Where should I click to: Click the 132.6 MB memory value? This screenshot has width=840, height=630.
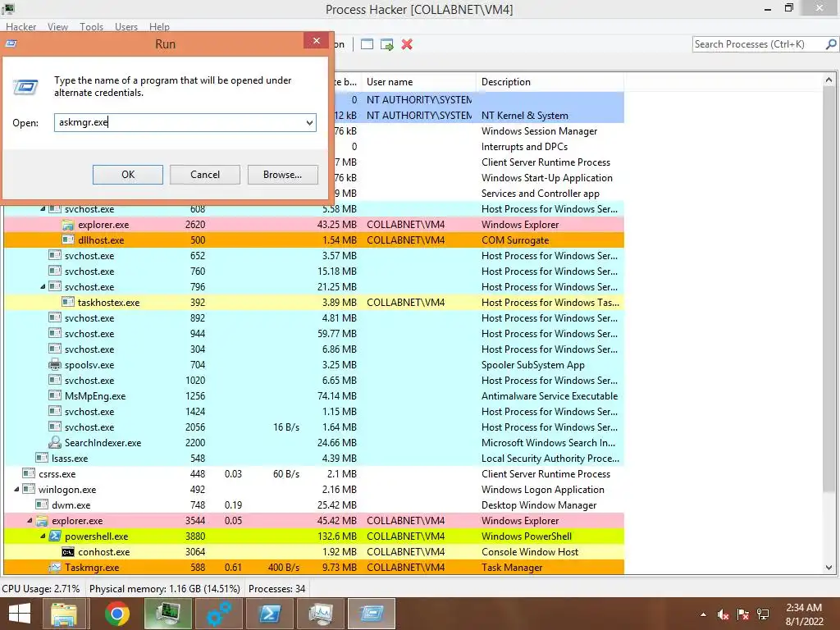(337, 536)
